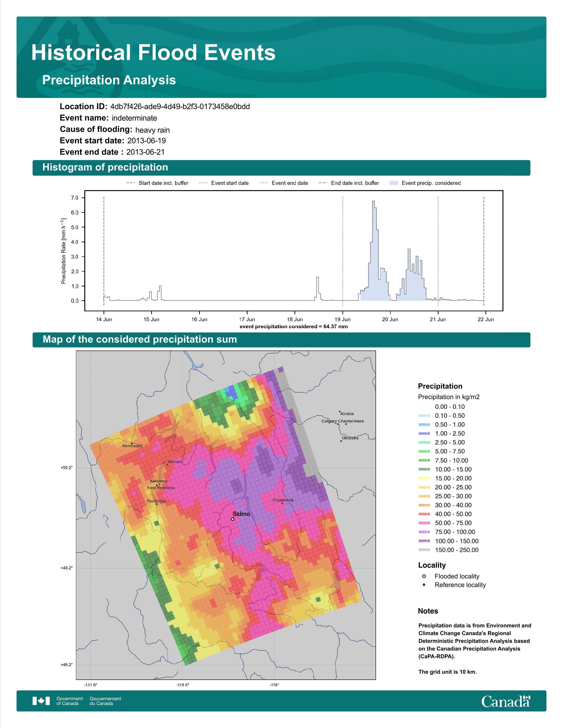Image resolution: width=563 pixels, height=728 pixels.
Task: Click the 50.00 - 75.00 legend swatch
Action: [424, 523]
